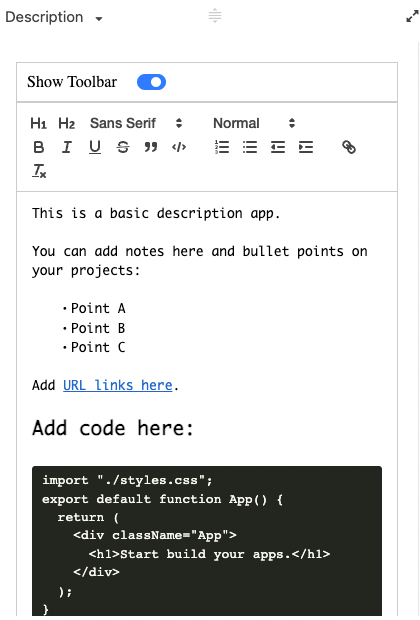Create a bulleted list
The image size is (420, 620).
click(250, 147)
